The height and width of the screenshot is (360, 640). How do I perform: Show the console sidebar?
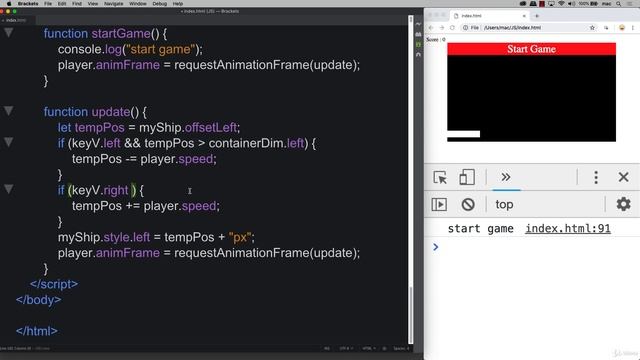439,204
